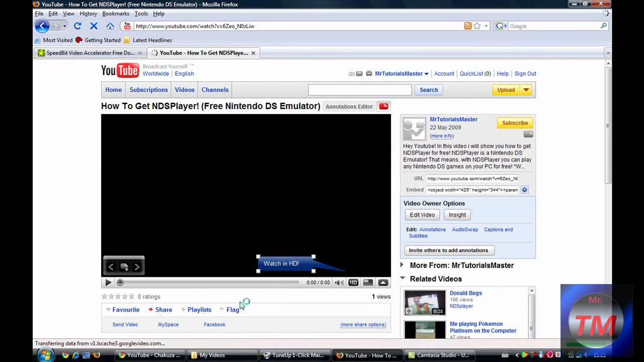The image size is (644, 362).
Task: Open the Firefox home page icon
Action: (110, 26)
